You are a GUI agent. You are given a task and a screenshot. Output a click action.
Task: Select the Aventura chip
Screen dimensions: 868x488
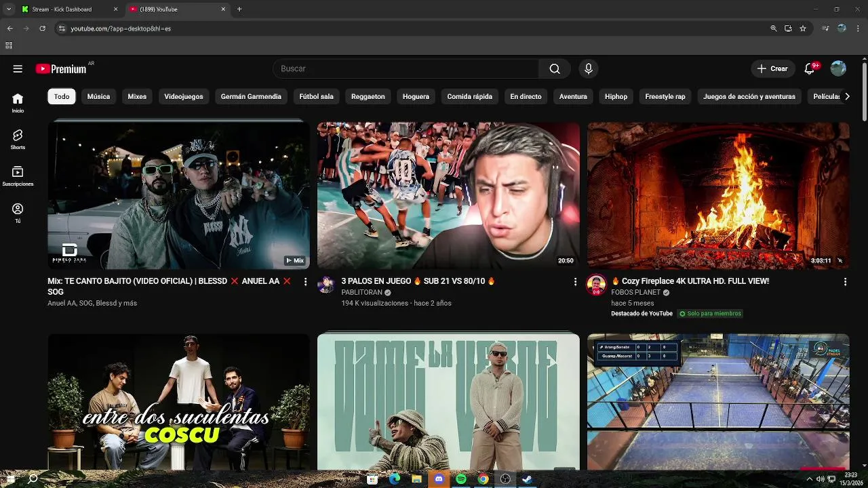(573, 96)
